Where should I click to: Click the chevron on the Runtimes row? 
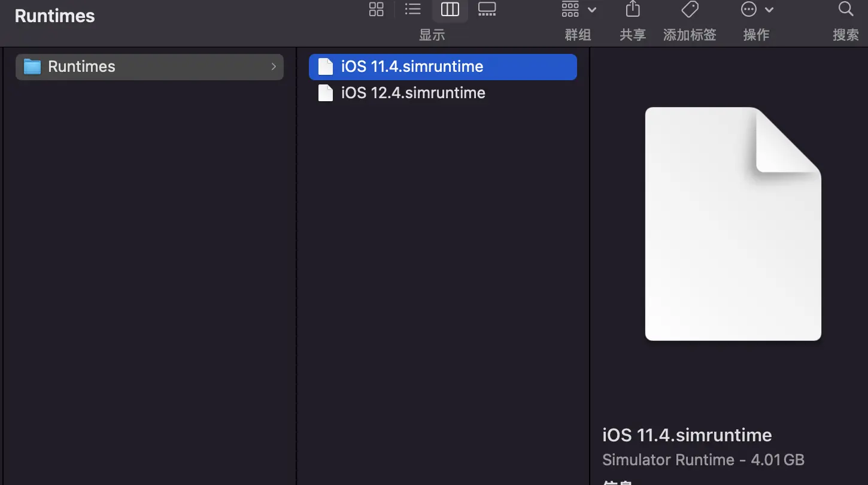(274, 66)
